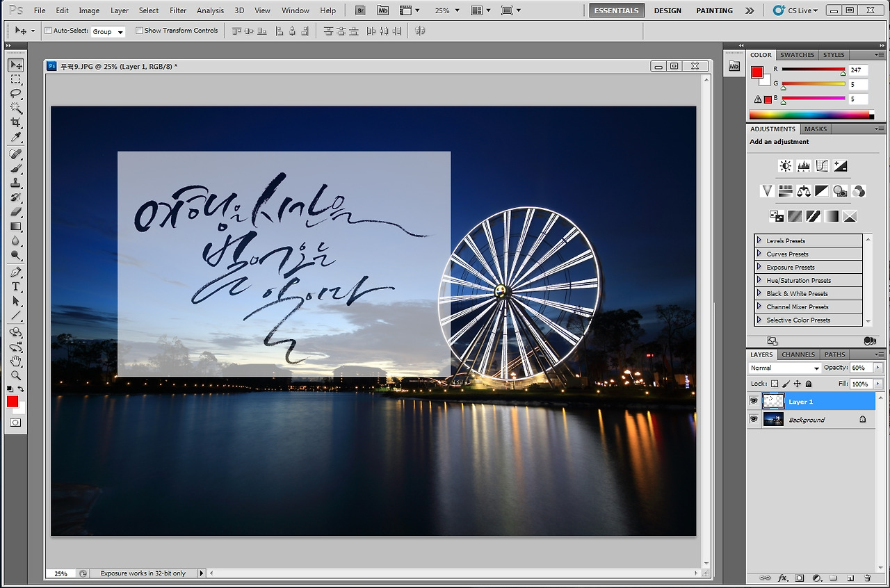Select the Rectangular Marquee tool
890x588 pixels.
click(x=15, y=79)
